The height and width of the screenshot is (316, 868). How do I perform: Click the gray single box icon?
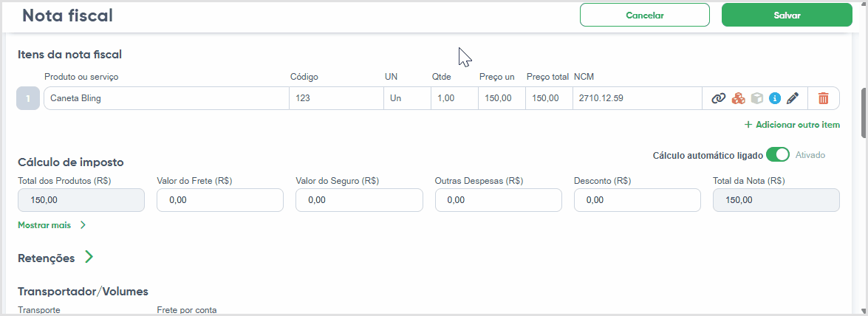[x=756, y=98]
